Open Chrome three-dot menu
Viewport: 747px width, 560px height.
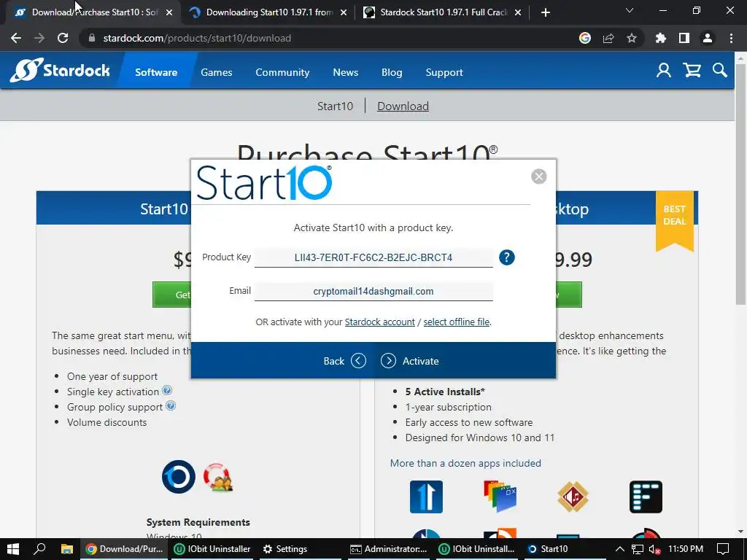(731, 38)
